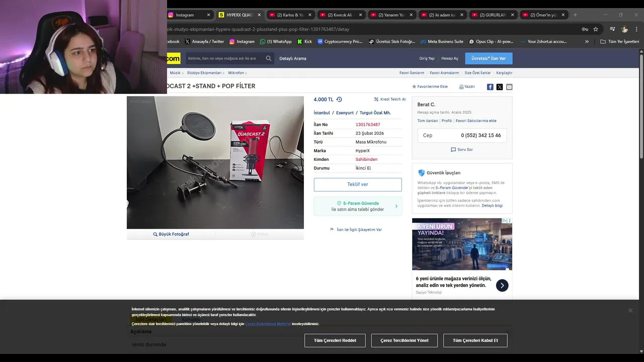Open Tüm Yer İşaretleri folder
644x362 pixels.
pos(619,42)
